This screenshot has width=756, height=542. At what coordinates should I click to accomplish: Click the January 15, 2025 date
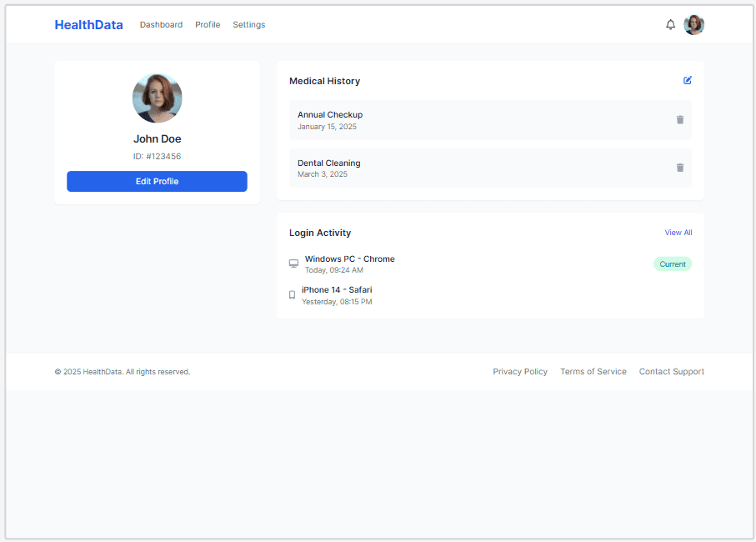click(327, 127)
